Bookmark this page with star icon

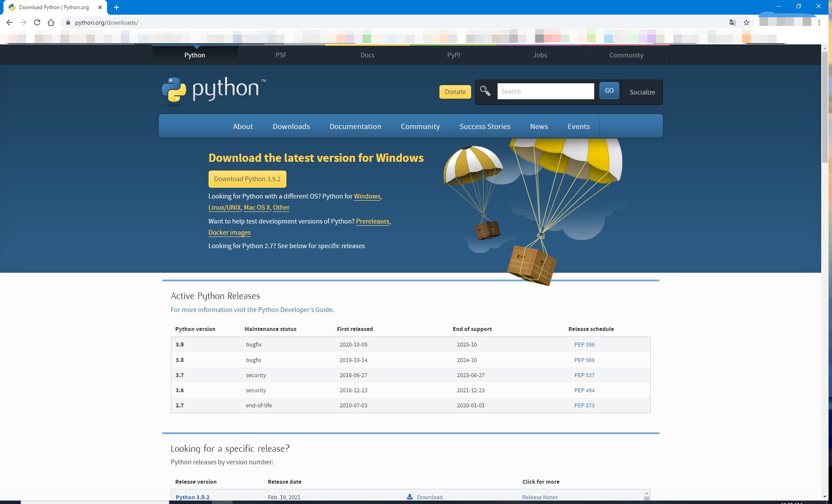[x=747, y=22]
